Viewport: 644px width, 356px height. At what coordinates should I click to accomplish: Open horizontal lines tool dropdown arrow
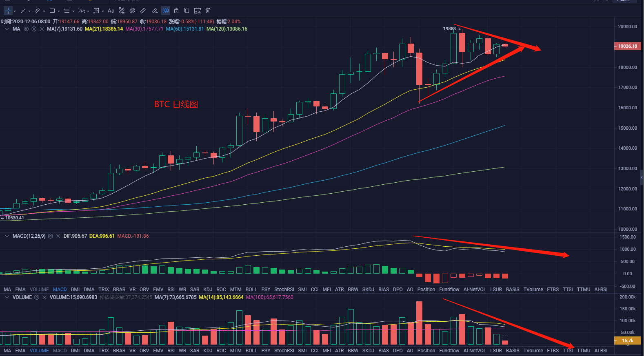[x=73, y=11]
